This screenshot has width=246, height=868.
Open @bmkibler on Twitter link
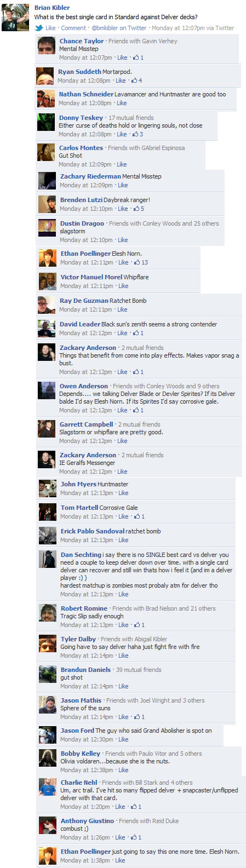pos(119,28)
